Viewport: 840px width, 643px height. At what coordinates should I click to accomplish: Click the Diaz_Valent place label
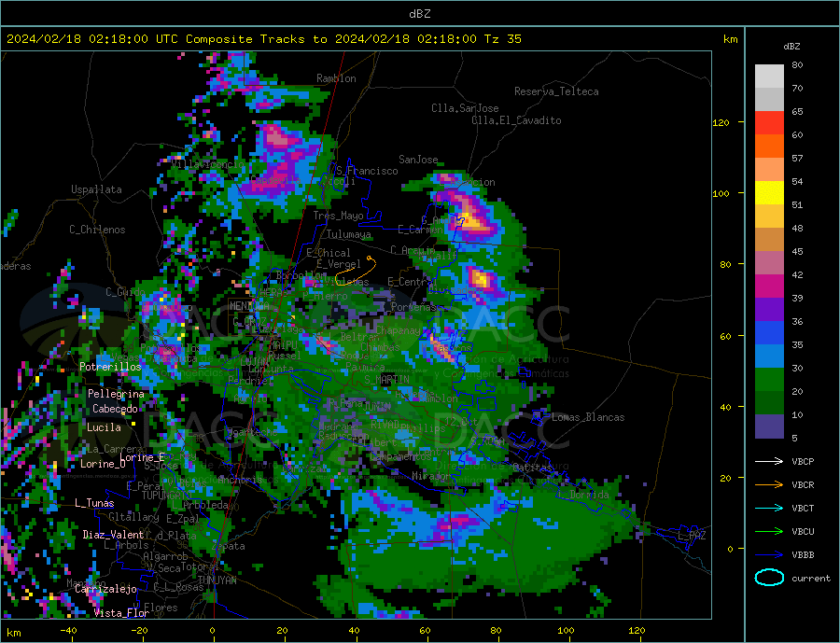[x=113, y=535]
